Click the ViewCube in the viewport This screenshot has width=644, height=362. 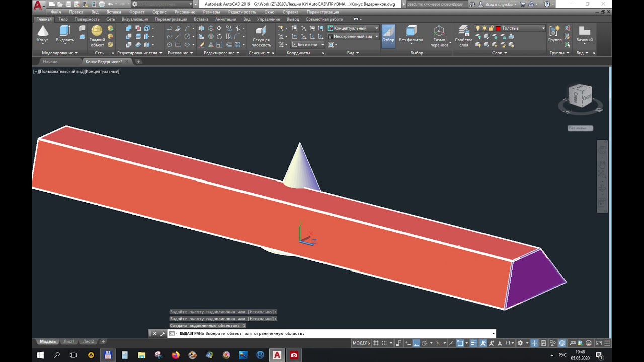(580, 97)
